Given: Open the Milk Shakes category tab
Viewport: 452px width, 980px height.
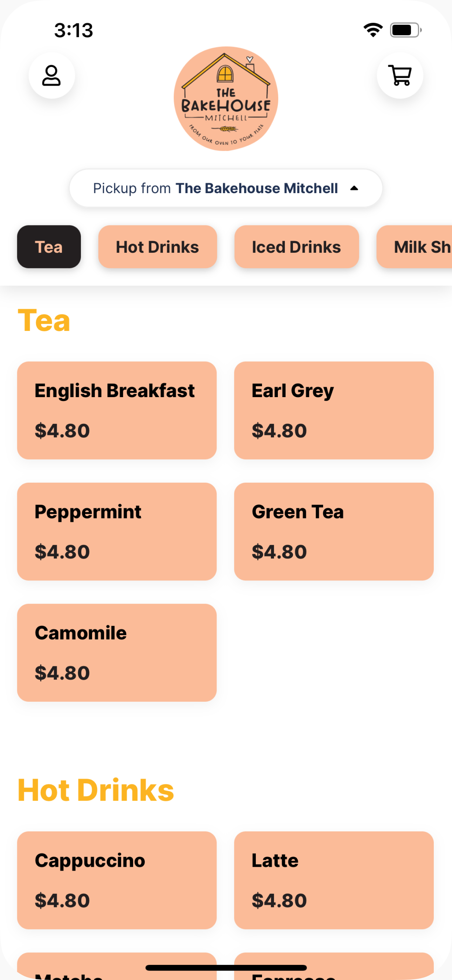Looking at the screenshot, I should pyautogui.click(x=415, y=247).
